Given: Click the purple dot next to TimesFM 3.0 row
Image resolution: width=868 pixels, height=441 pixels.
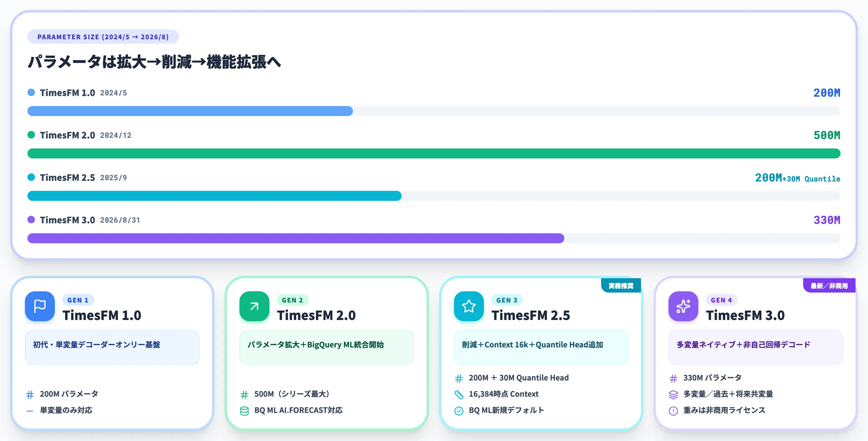Looking at the screenshot, I should [x=31, y=220].
